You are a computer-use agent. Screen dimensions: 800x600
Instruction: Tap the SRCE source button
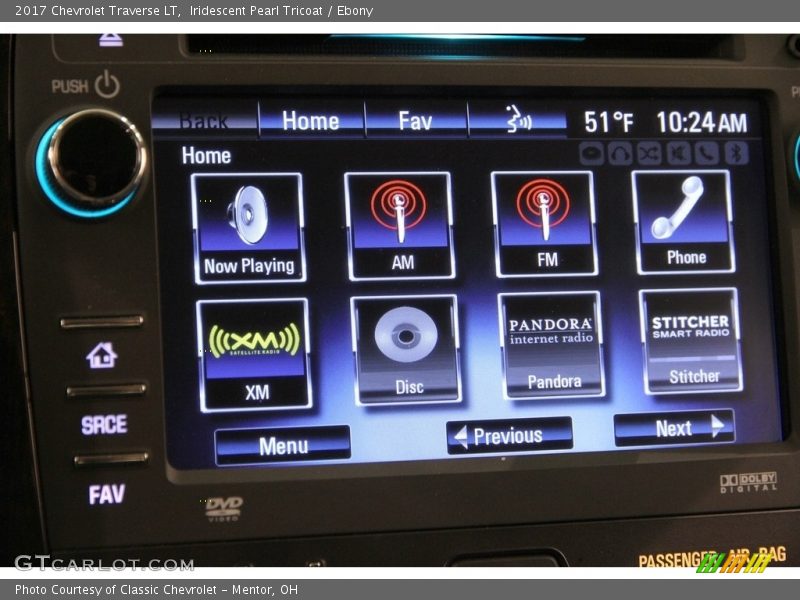pyautogui.click(x=104, y=424)
